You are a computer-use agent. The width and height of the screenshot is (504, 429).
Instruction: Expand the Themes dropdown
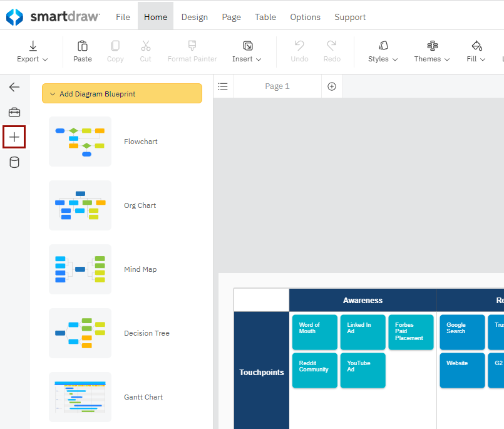pos(431,51)
